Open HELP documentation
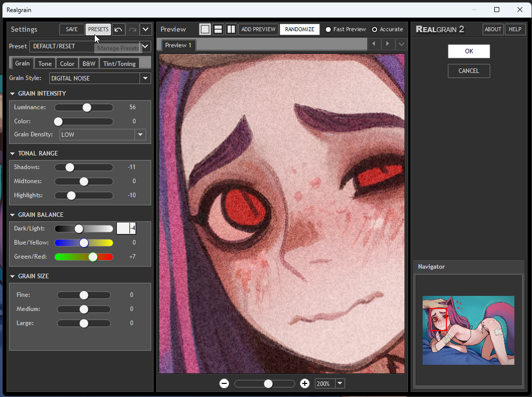Image resolution: width=532 pixels, height=397 pixels. pos(515,30)
